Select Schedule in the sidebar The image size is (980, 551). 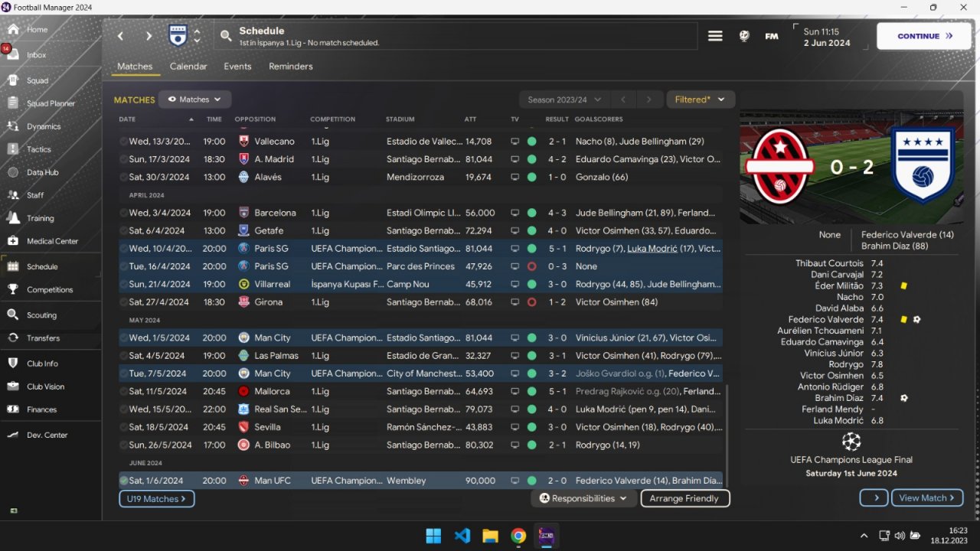pos(51,266)
